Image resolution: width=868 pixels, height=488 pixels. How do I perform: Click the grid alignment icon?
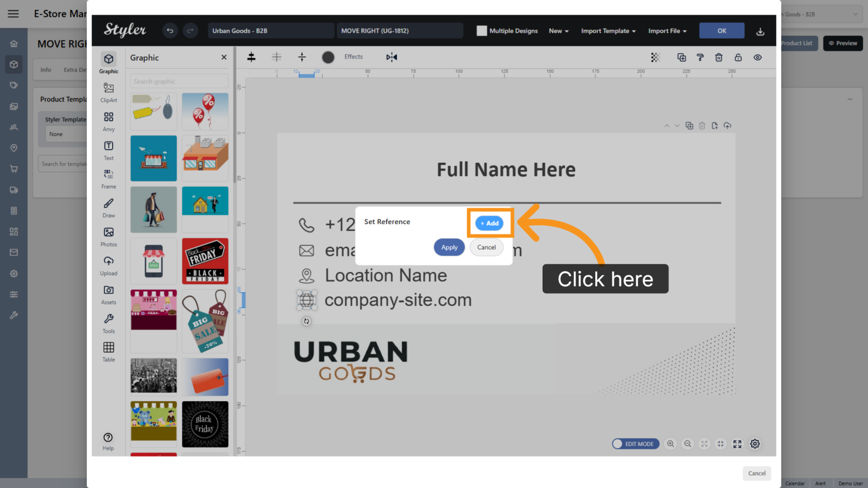pos(277,57)
